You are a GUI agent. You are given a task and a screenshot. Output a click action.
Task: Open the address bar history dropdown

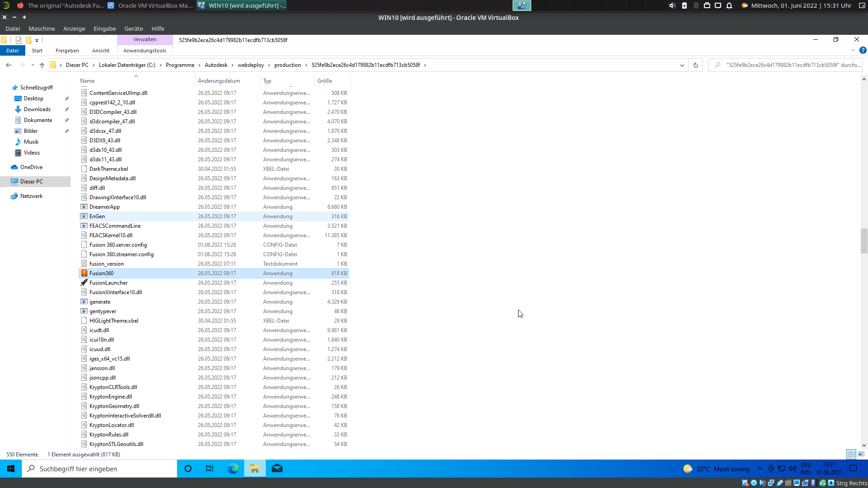tap(683, 65)
